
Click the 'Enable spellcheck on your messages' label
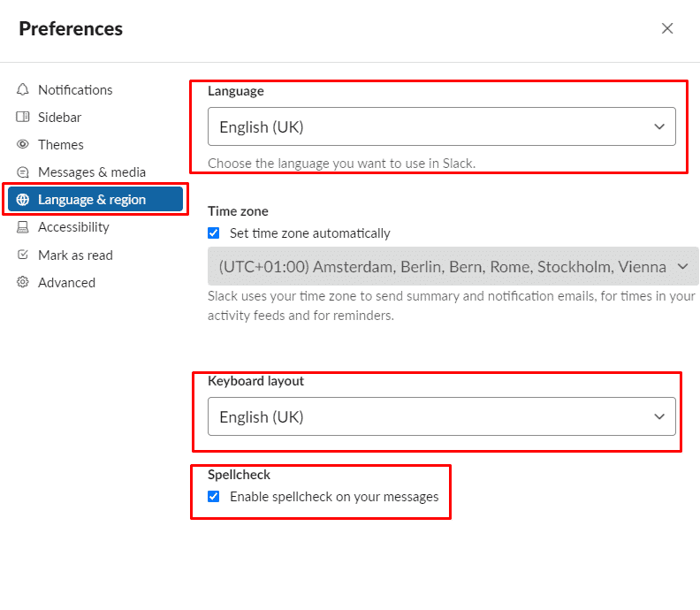(334, 497)
